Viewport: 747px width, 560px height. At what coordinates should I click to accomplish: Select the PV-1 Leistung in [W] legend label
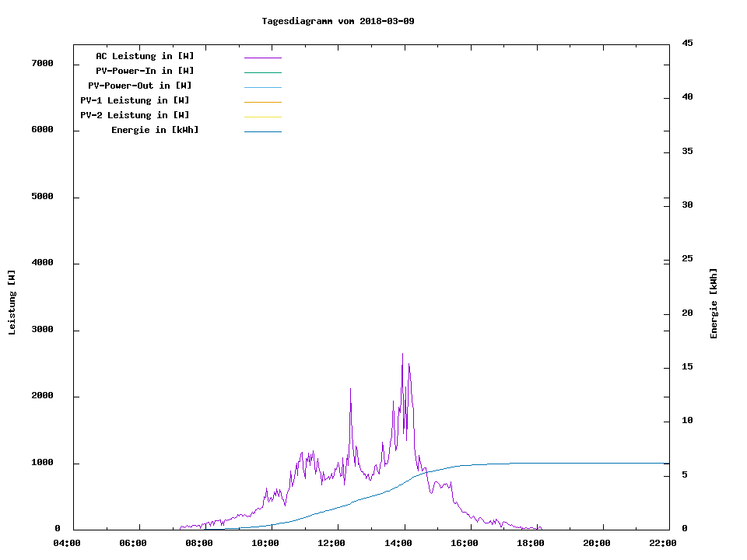coord(135,100)
